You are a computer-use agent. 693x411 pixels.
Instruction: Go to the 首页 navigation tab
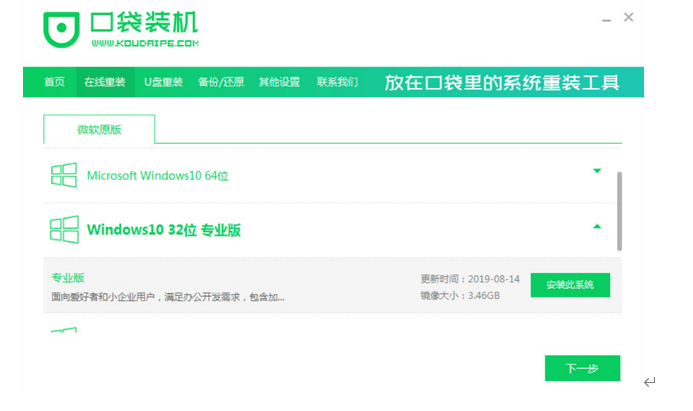click(54, 82)
